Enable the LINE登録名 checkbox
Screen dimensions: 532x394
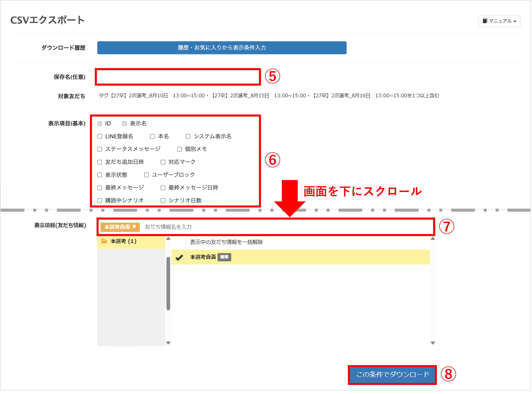pyautogui.click(x=100, y=136)
